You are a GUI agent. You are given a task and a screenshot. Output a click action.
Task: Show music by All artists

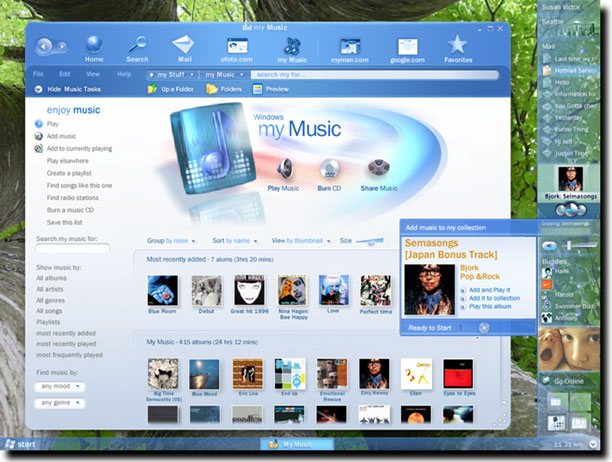point(50,289)
